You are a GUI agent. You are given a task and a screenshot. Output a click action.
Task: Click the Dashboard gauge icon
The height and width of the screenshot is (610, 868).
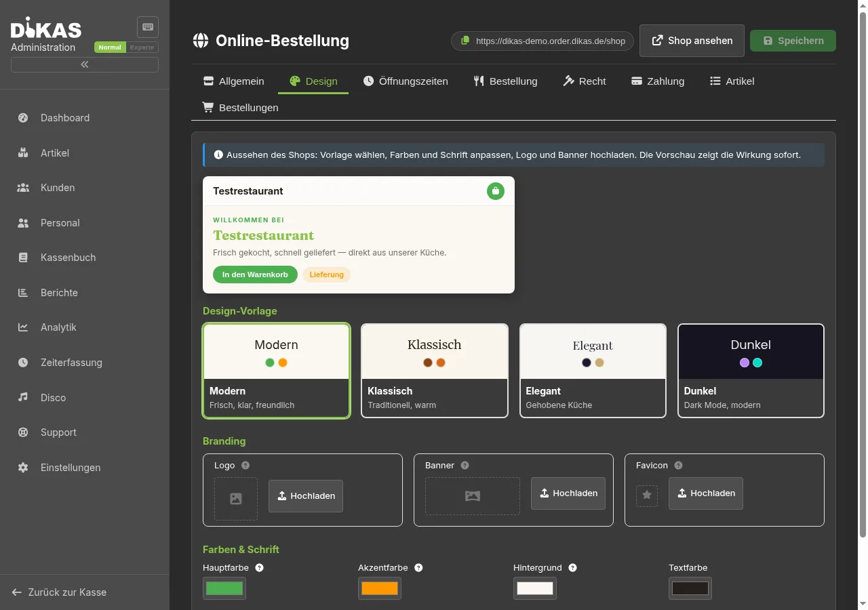[23, 118]
